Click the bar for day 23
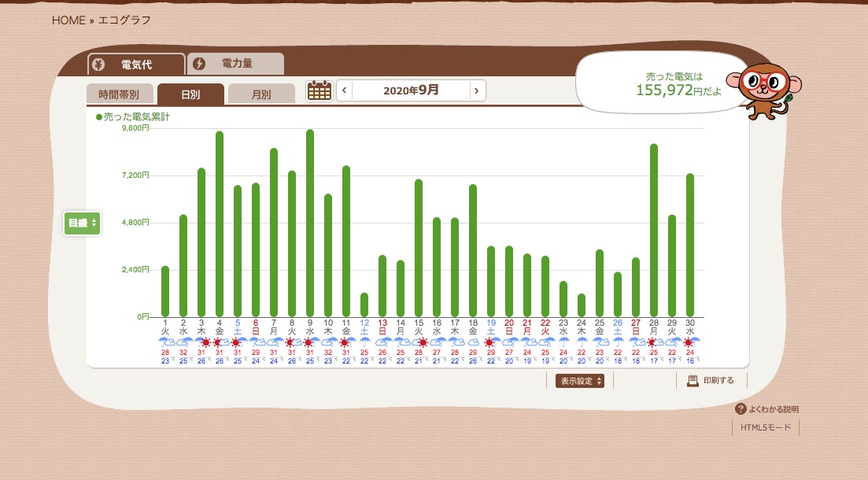The height and width of the screenshot is (480, 868). point(563,299)
